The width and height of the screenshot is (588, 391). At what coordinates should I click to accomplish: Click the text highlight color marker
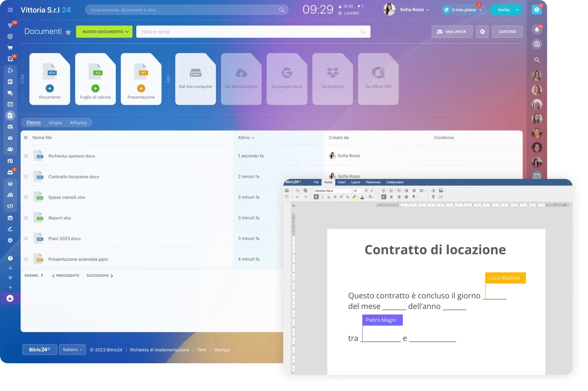click(x=354, y=197)
